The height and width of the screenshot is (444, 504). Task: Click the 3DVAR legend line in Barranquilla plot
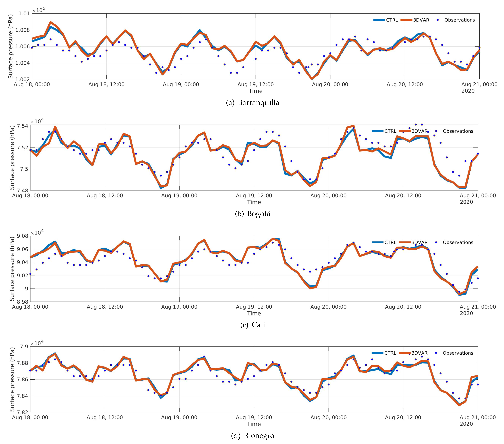[406, 20]
